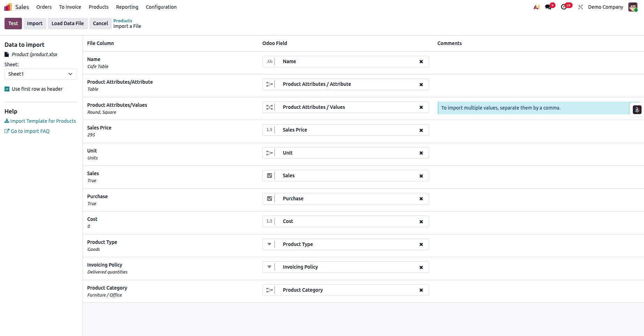Click the Test button

coord(13,23)
